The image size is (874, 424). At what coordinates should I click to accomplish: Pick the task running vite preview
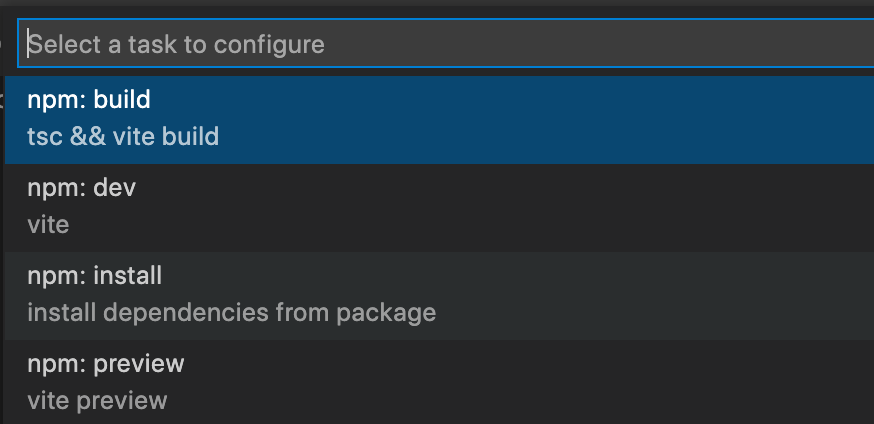(439, 382)
